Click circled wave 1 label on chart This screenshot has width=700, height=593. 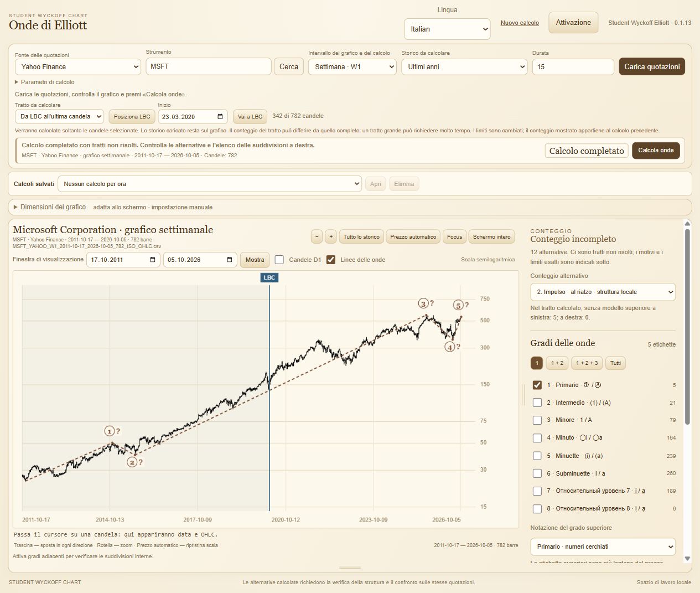point(110,431)
